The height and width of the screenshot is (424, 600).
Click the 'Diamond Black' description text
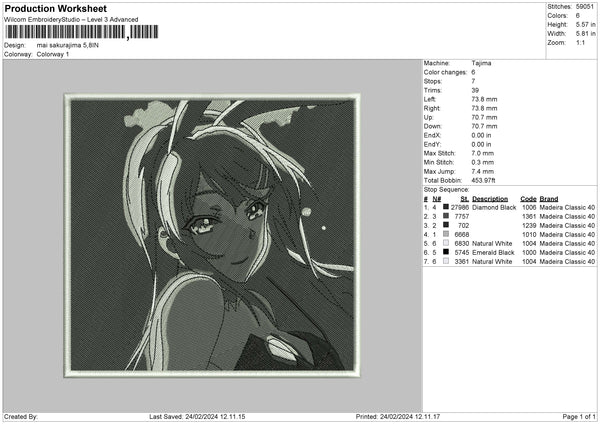click(x=494, y=207)
